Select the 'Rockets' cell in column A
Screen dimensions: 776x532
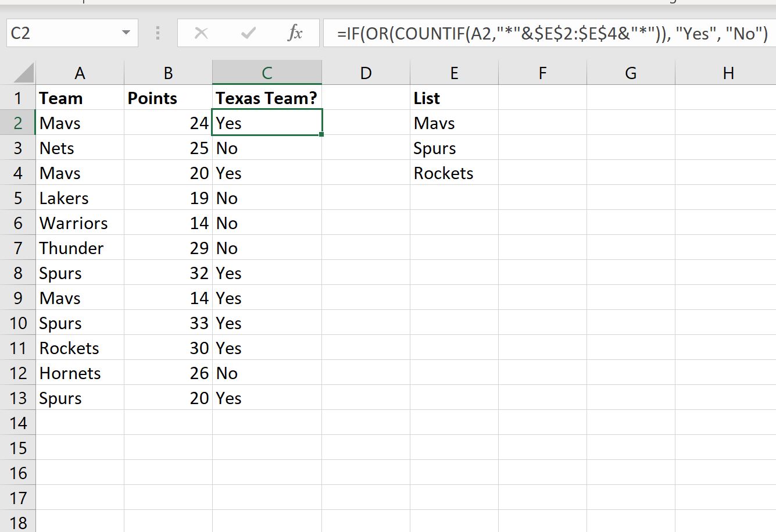pyautogui.click(x=80, y=348)
